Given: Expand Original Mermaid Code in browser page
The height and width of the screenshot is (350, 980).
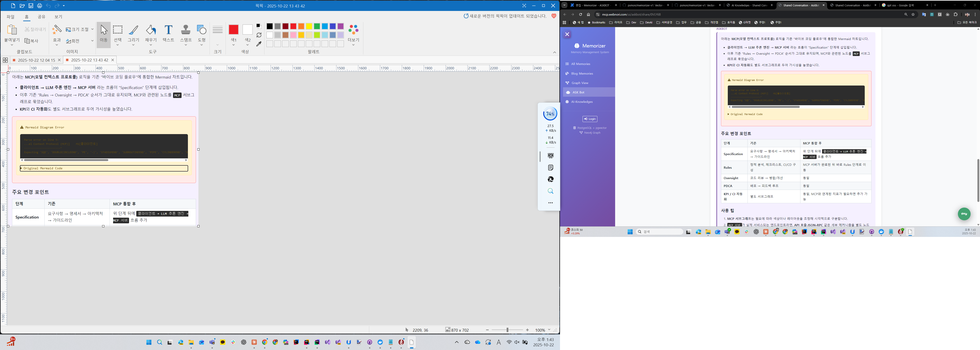Looking at the screenshot, I should coord(746,114).
